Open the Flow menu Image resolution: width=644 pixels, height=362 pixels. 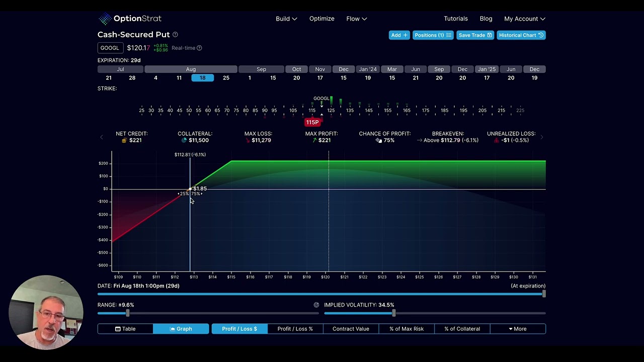click(x=356, y=19)
